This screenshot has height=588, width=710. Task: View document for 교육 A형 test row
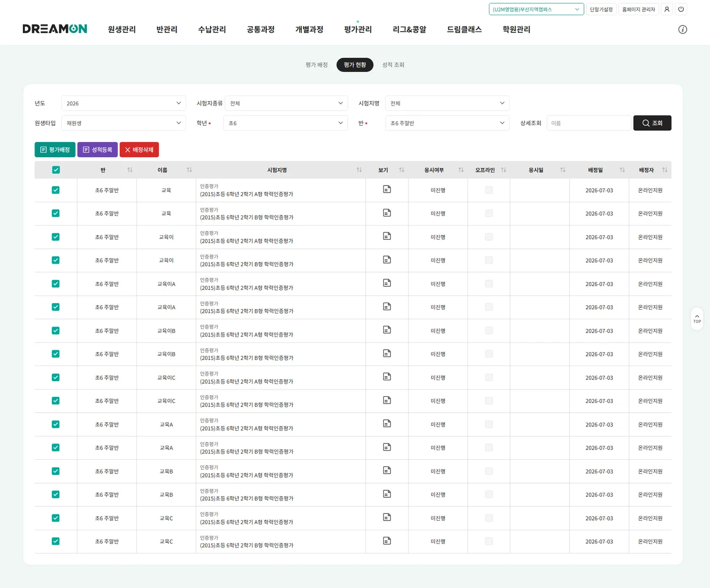point(387,189)
